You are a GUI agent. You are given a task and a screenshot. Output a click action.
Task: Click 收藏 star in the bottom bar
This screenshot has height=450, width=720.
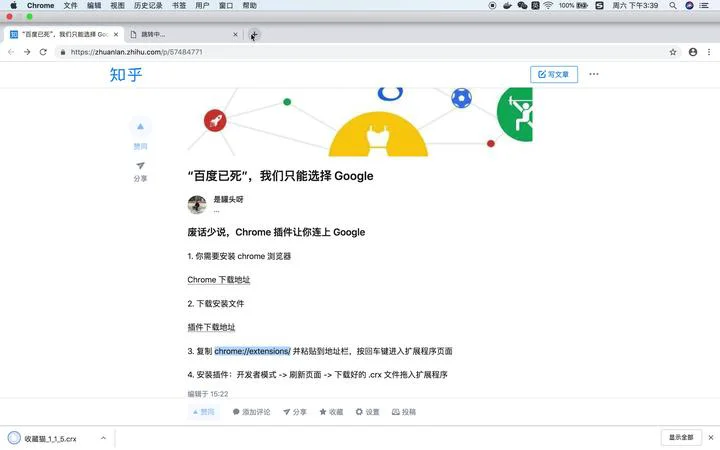point(331,412)
